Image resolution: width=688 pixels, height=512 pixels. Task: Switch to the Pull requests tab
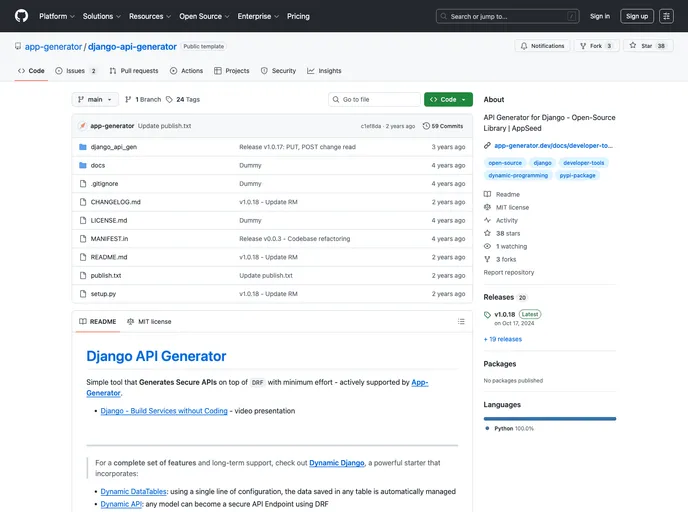point(134,71)
